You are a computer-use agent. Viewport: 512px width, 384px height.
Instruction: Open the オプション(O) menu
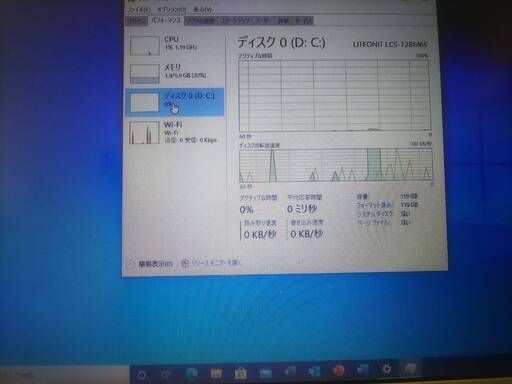tap(172, 9)
